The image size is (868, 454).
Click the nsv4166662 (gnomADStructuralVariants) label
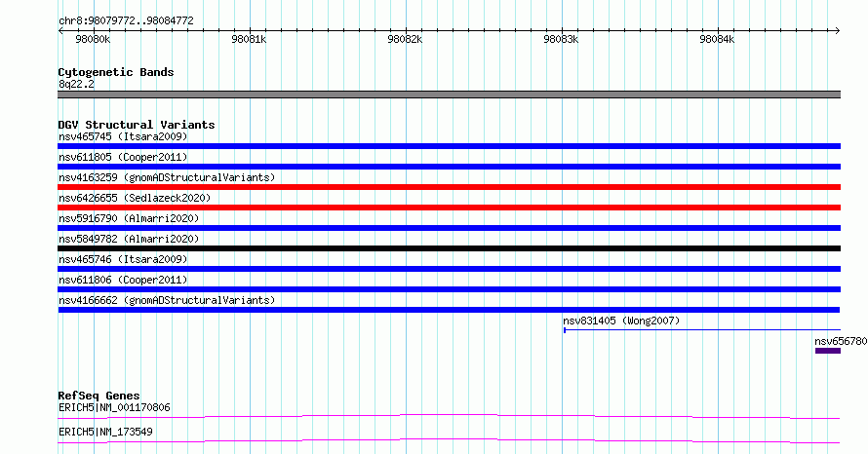tap(167, 300)
